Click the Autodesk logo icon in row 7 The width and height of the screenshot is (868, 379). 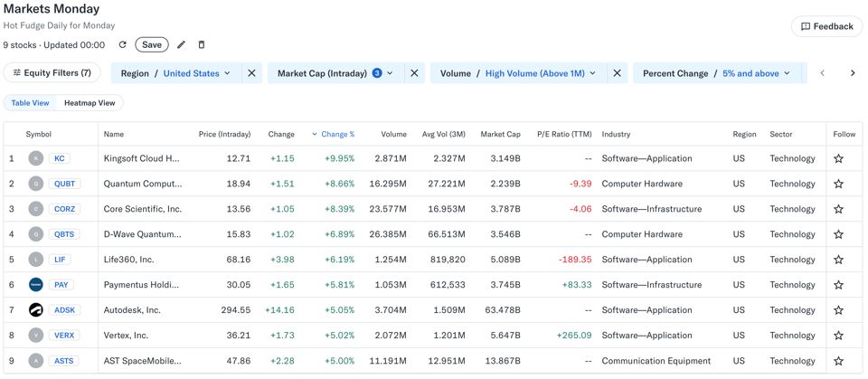point(36,310)
